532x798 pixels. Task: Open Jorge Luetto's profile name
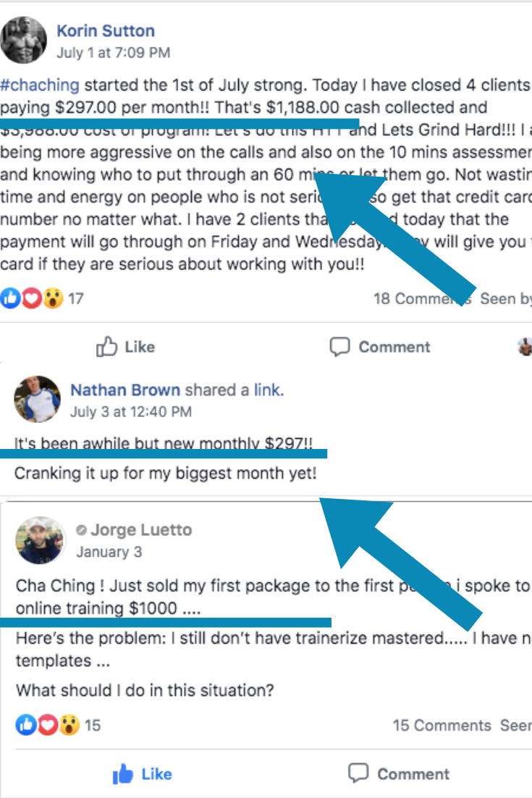(141, 530)
